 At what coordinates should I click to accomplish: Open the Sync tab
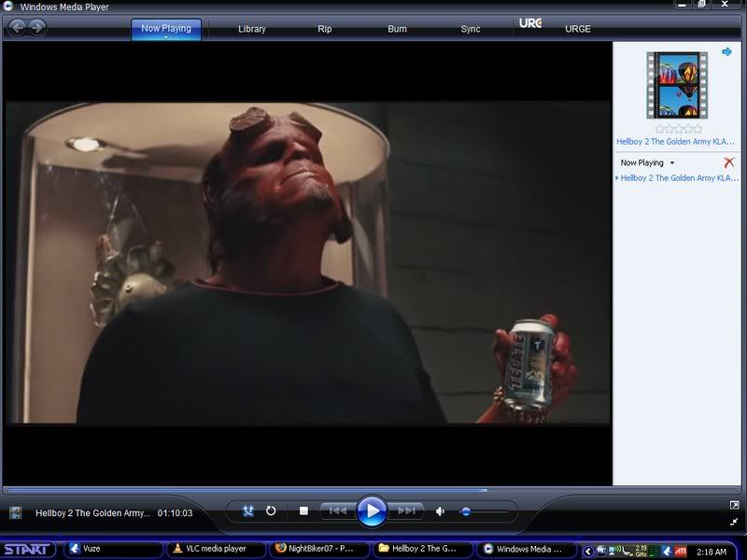tap(471, 29)
